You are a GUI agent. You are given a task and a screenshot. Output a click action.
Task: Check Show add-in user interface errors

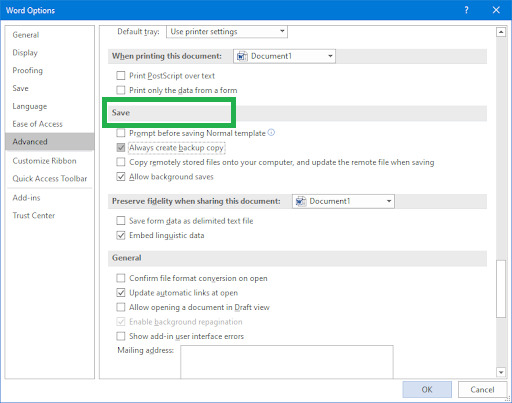[121, 336]
